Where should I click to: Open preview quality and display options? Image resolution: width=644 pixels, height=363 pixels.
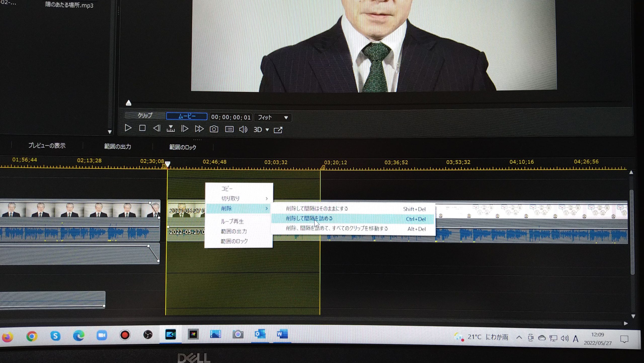pyautogui.click(x=229, y=129)
